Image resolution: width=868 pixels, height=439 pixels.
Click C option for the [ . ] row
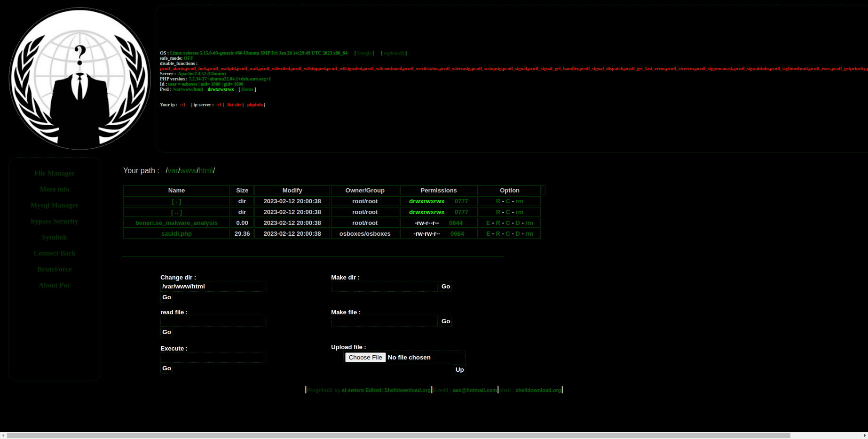[x=508, y=201]
